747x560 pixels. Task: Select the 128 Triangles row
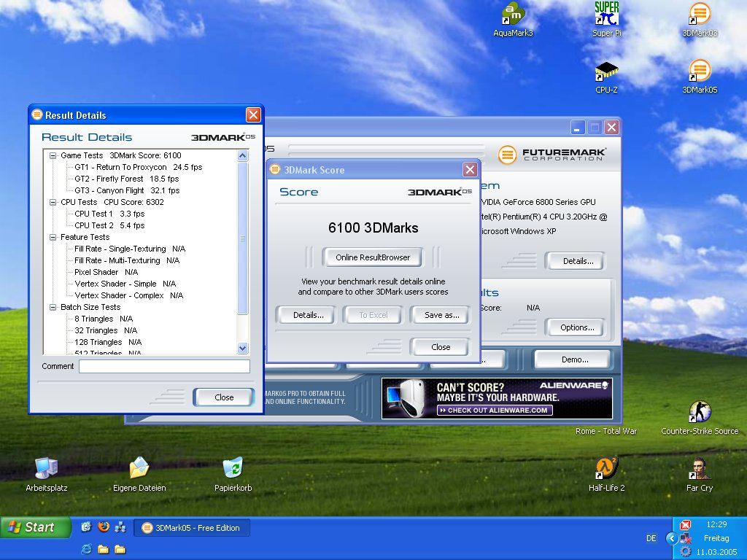(x=108, y=343)
